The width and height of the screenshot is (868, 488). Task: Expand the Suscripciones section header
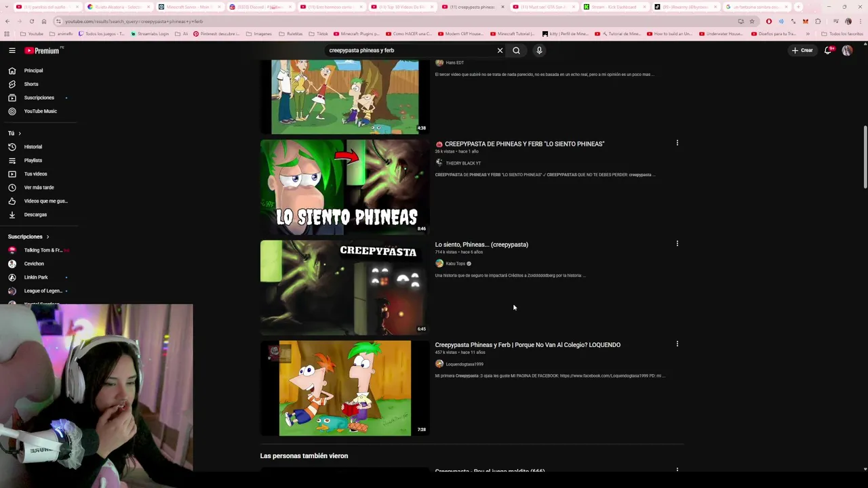point(29,237)
